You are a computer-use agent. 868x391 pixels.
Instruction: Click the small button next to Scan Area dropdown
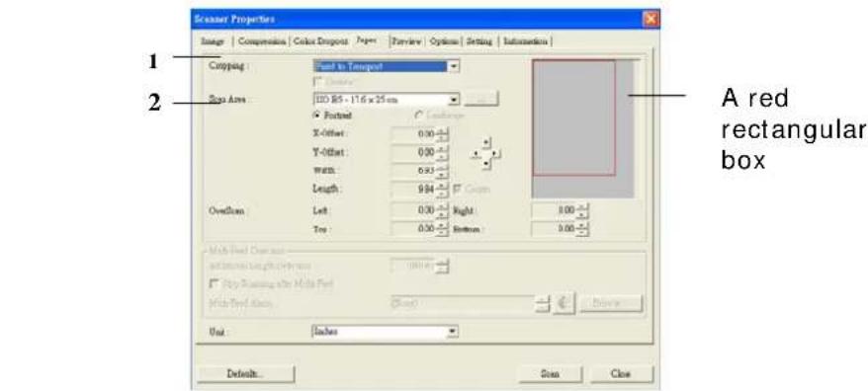pos(481,100)
